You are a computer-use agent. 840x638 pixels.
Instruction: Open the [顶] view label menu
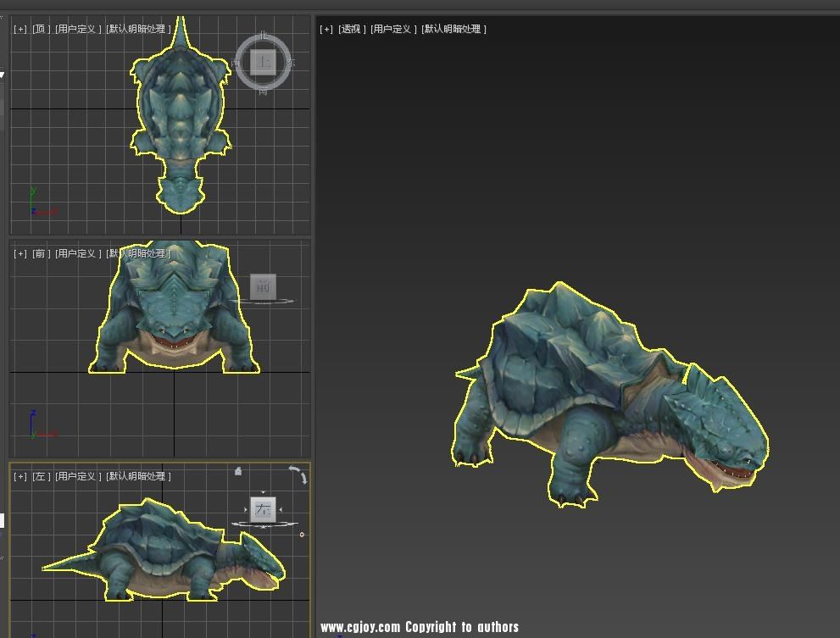tap(40, 29)
